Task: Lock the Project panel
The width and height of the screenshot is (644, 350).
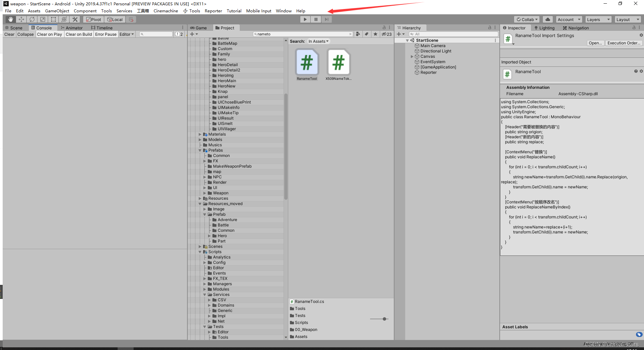Action: point(384,28)
